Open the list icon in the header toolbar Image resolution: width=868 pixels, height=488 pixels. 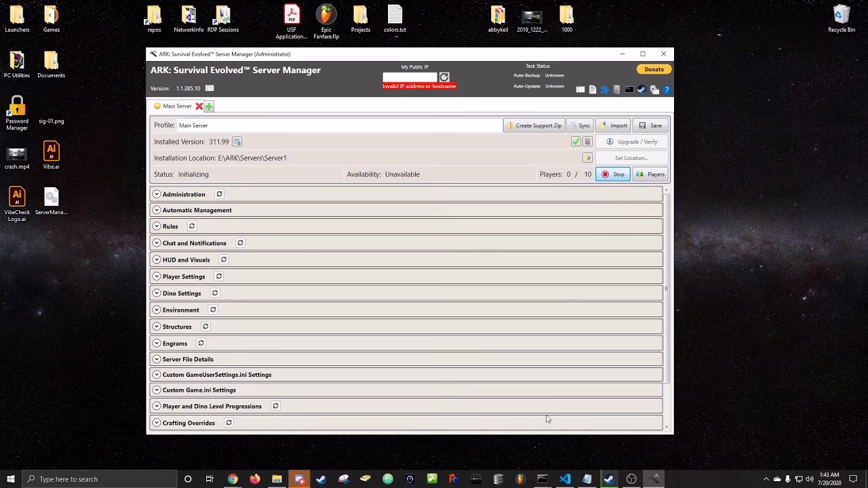[x=580, y=89]
